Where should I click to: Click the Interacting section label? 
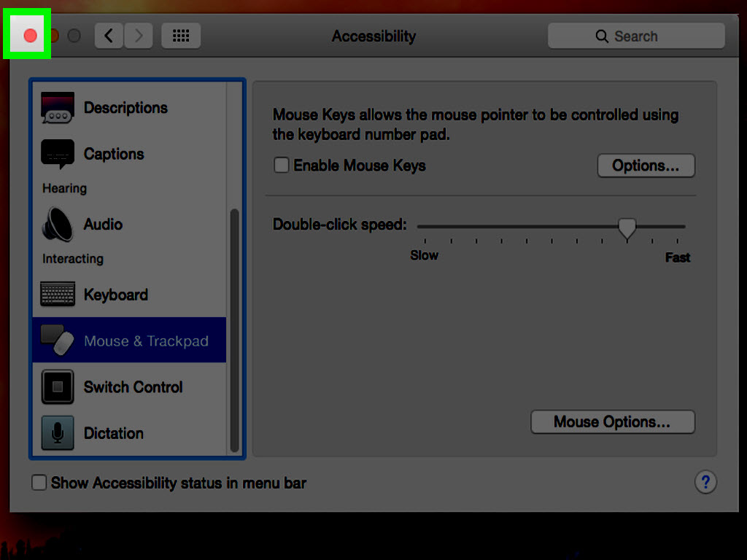[73, 259]
